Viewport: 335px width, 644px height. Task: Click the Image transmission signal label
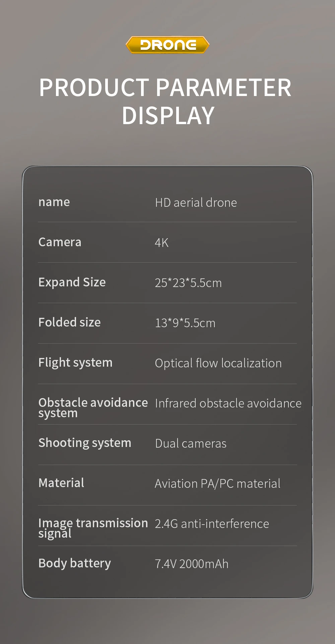[x=93, y=528]
